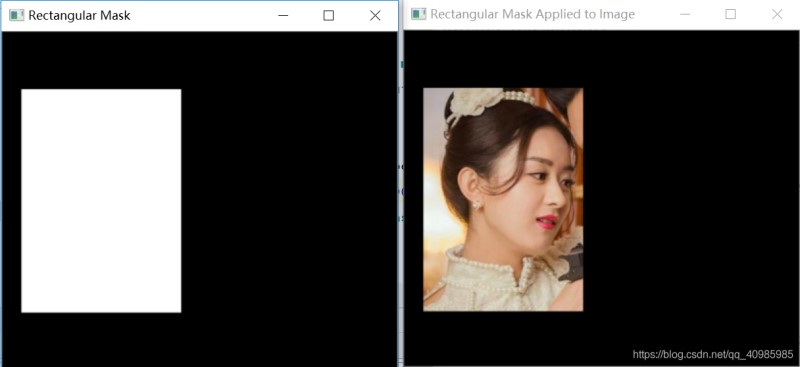Click the masked portrait photo in right window
The width and height of the screenshot is (800, 367).
tap(503, 199)
